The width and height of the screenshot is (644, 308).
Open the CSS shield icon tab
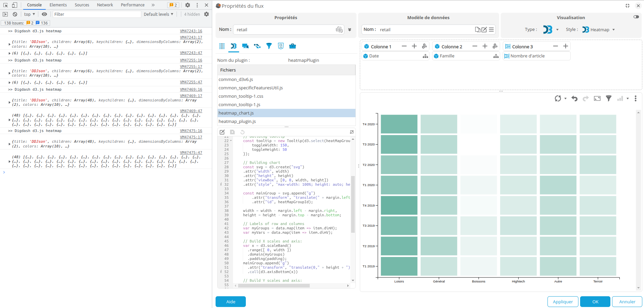pos(281,46)
